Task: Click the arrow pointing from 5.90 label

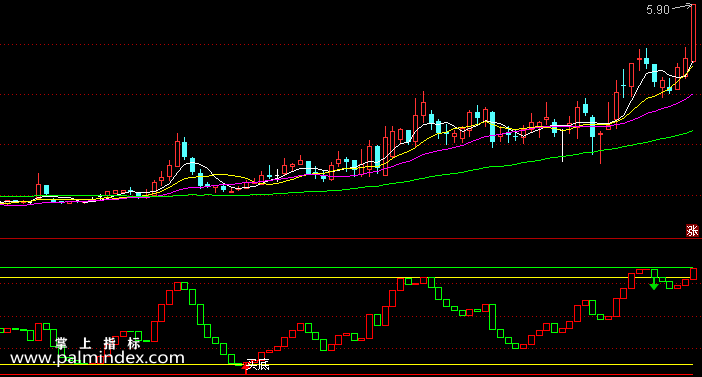Action: pos(682,7)
